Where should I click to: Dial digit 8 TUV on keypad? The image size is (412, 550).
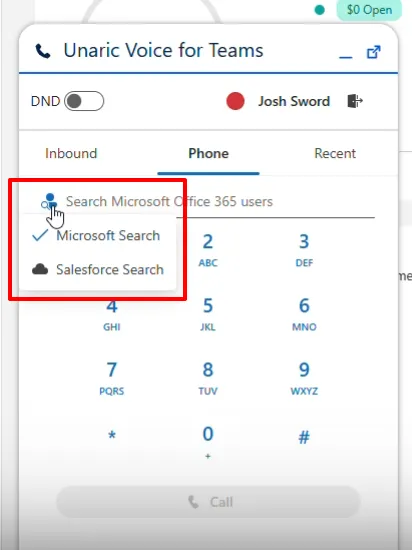(x=208, y=378)
